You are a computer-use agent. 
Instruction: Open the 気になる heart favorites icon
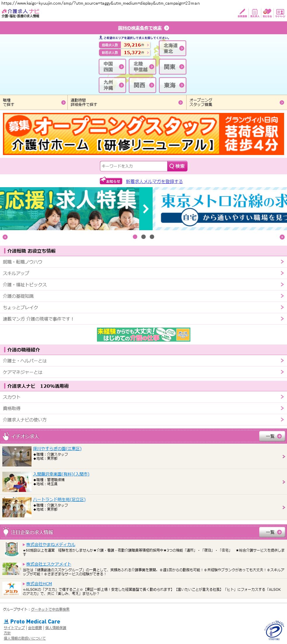click(267, 13)
